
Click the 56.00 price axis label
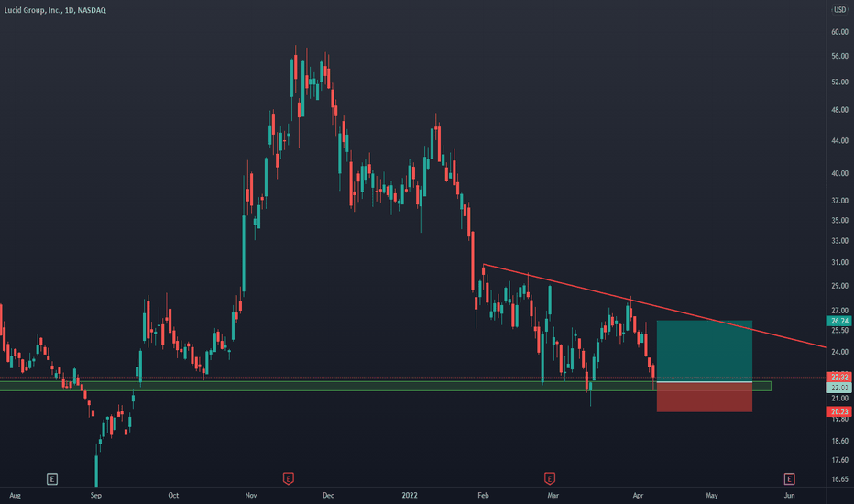pyautogui.click(x=839, y=56)
